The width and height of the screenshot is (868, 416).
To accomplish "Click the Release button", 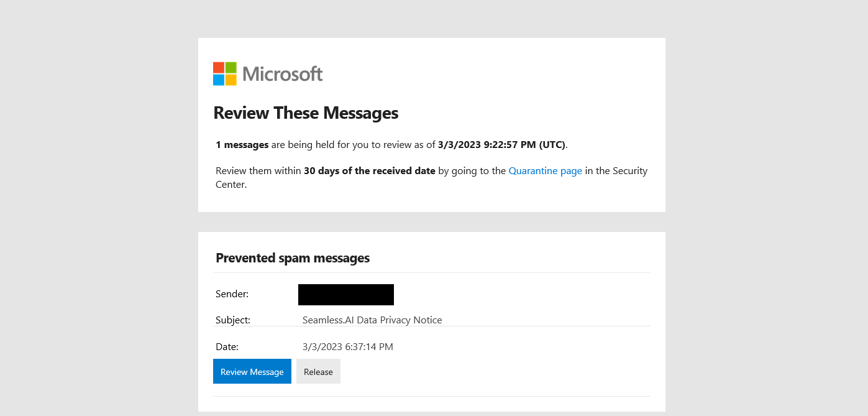I will tap(318, 371).
